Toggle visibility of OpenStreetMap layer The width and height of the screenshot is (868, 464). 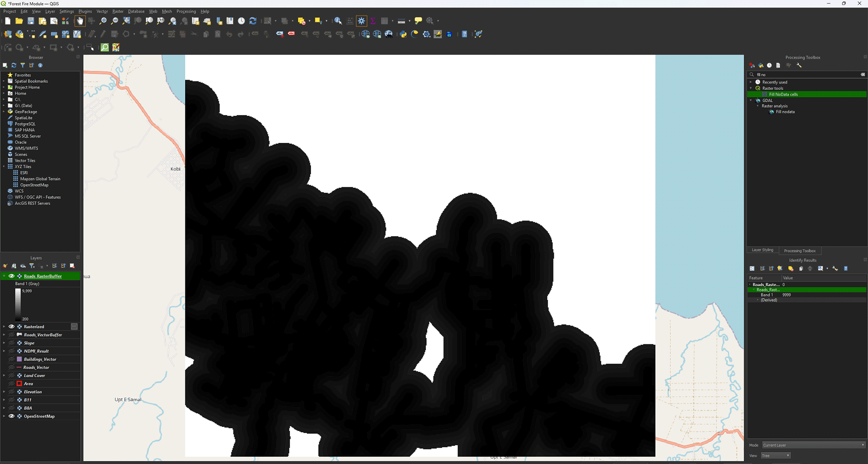coord(12,416)
